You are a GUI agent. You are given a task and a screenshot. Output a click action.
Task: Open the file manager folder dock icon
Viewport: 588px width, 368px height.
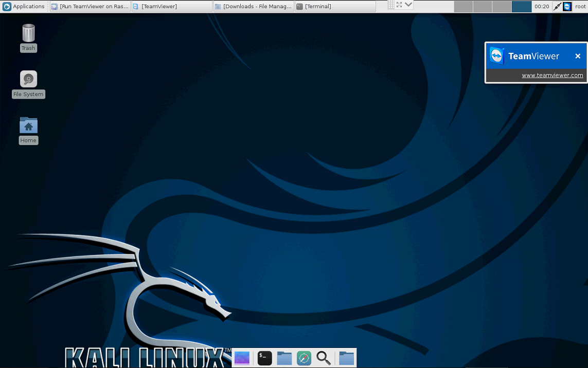coord(284,358)
